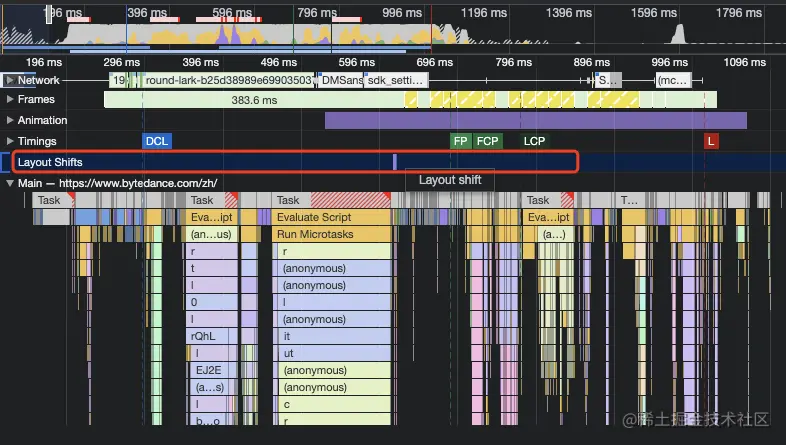Click the Main thread URL label
The height and width of the screenshot is (445, 786).
click(138, 183)
